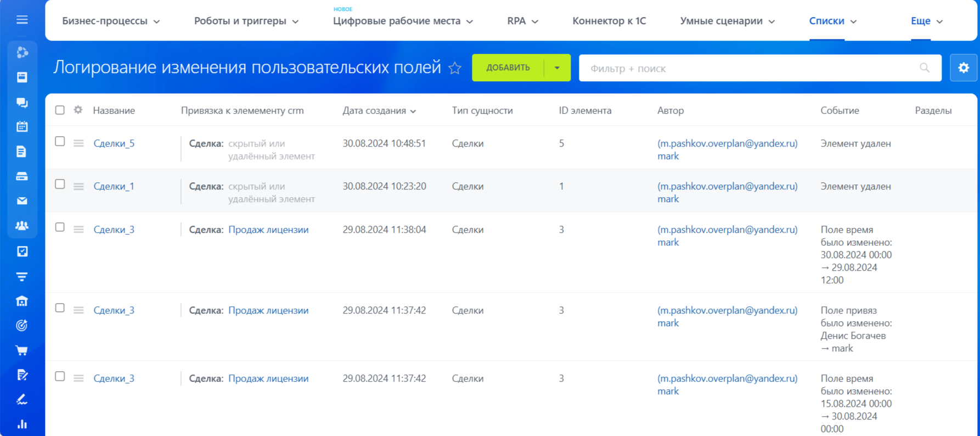980x436 pixels.
Task: Click the ДОБАВИТЬ button
Action: [x=508, y=68]
